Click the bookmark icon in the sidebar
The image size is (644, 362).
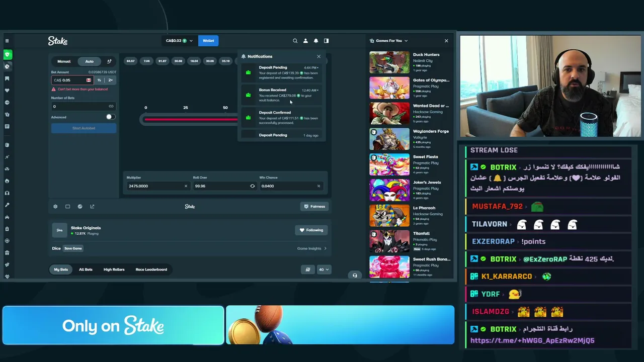click(7, 78)
